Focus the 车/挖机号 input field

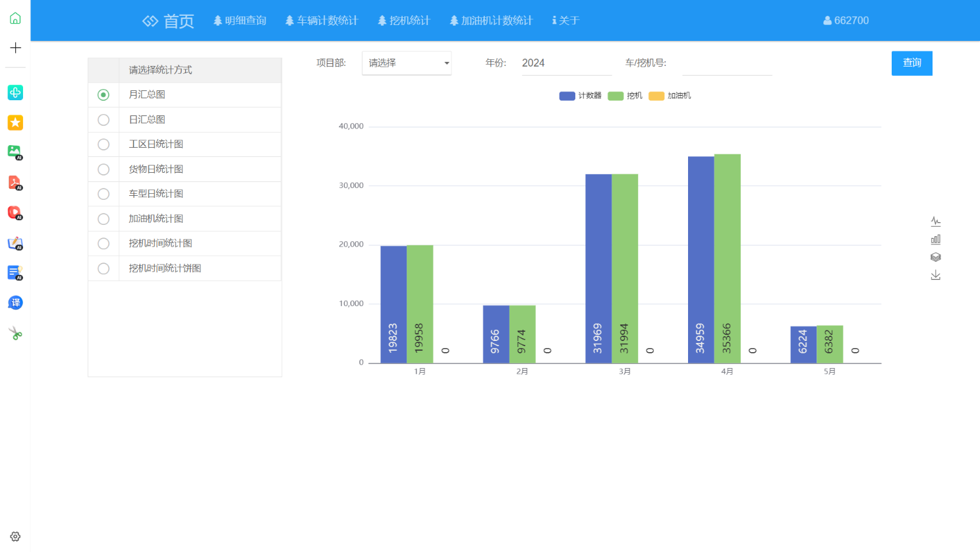point(727,63)
